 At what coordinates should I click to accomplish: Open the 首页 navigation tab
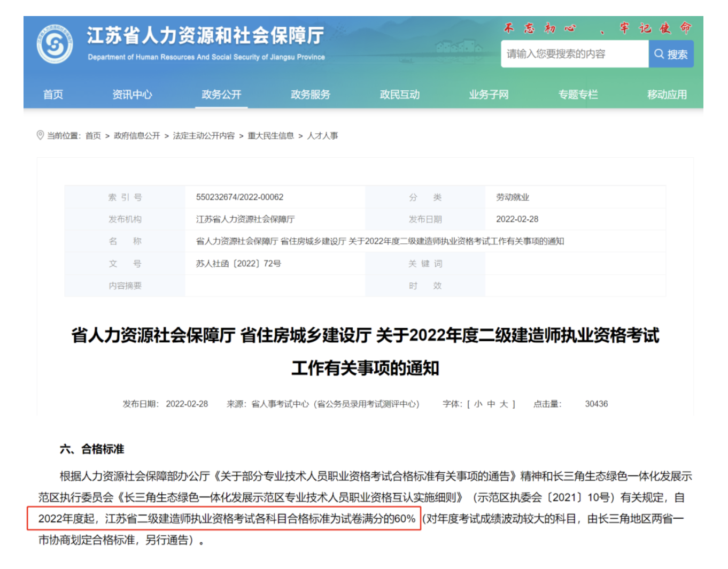53,95
